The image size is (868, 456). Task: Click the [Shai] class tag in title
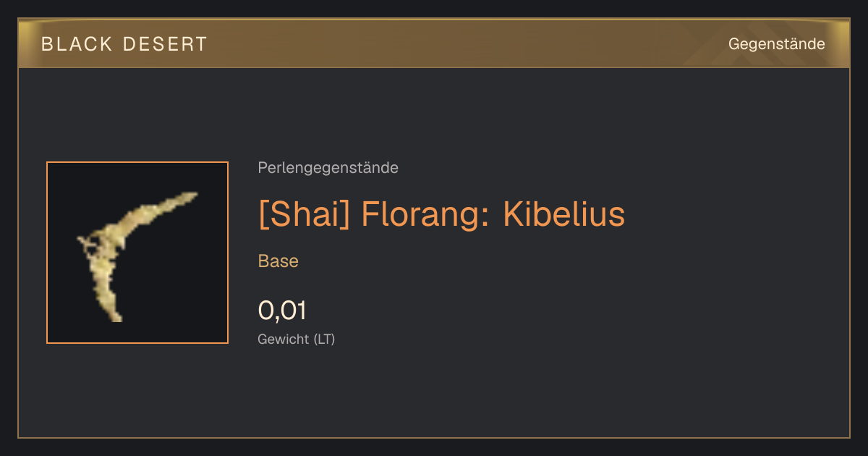click(304, 215)
